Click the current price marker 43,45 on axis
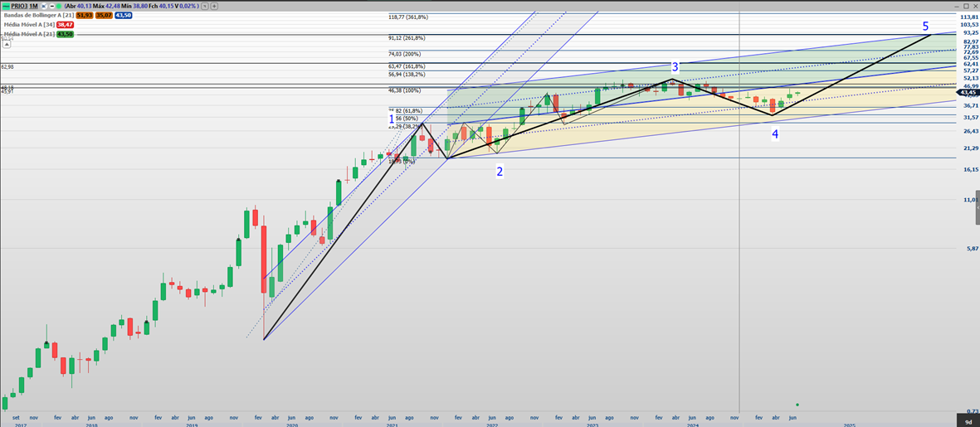980x427 pixels. 968,92
